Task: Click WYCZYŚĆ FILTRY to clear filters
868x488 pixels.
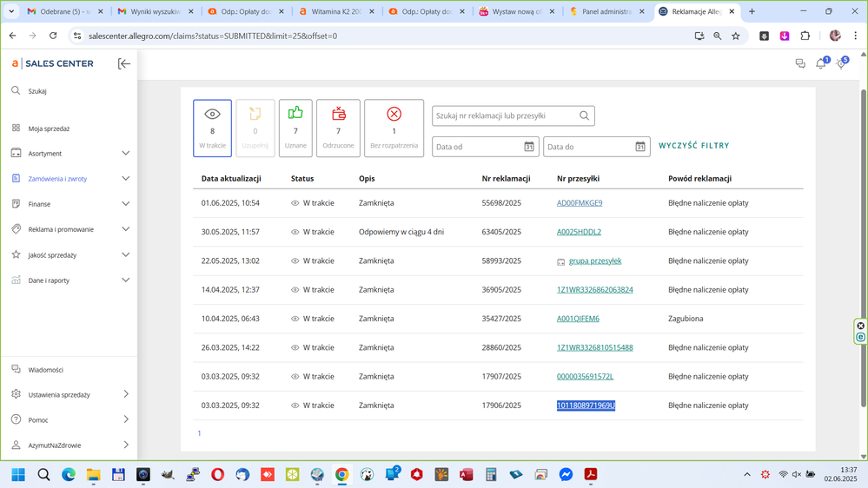Action: 693,146
